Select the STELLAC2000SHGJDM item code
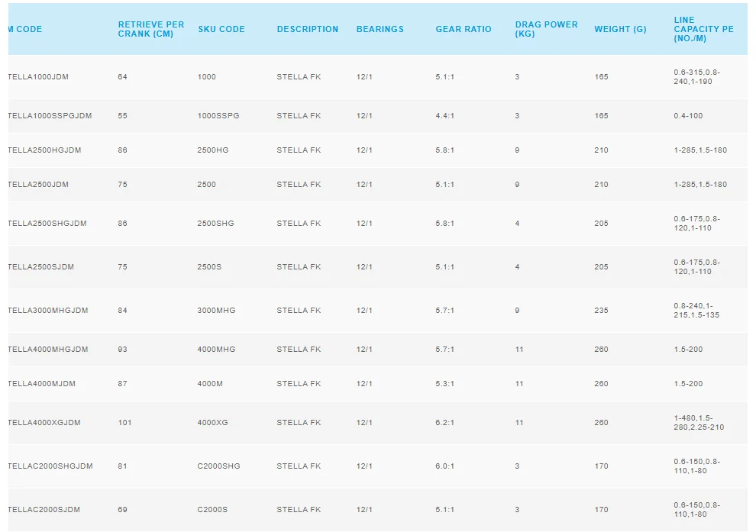Viewport: 756px width, 532px height. 50,466
